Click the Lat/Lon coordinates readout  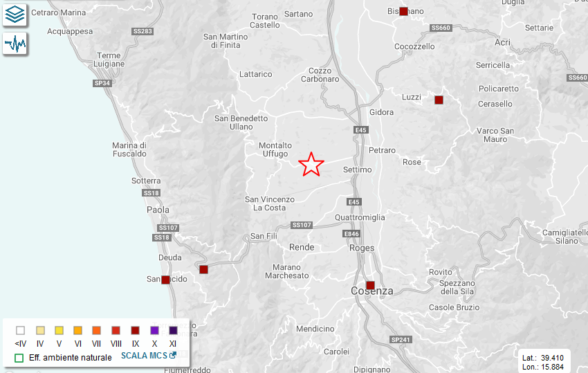pos(543,362)
